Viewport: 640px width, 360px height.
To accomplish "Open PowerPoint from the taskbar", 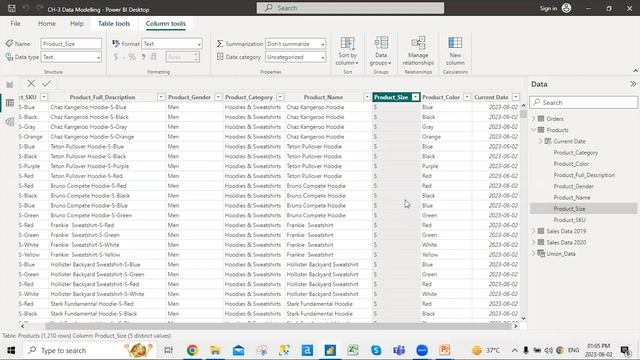I will (x=445, y=350).
